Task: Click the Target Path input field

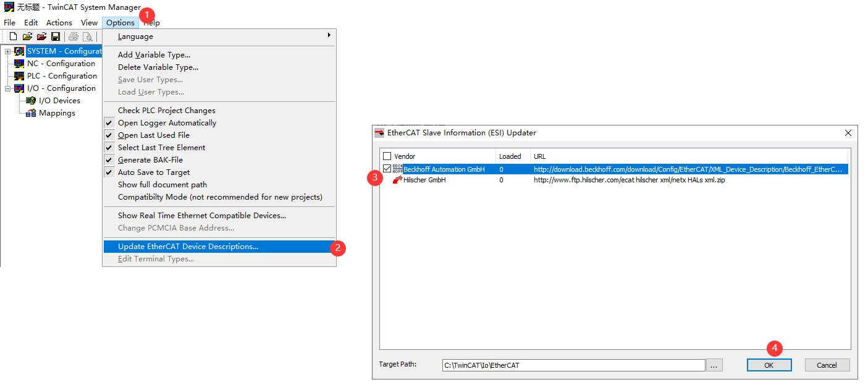Action: coord(573,365)
